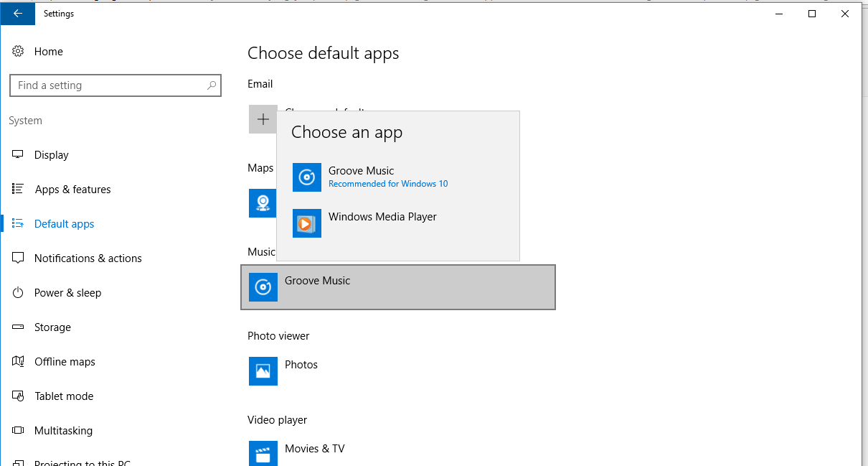Click the Groove Music default music player button
The image size is (868, 466).
click(x=398, y=287)
